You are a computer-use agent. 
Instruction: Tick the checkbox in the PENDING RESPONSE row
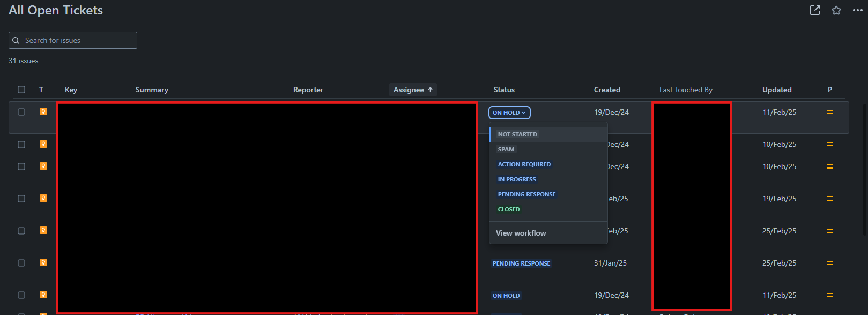21,263
